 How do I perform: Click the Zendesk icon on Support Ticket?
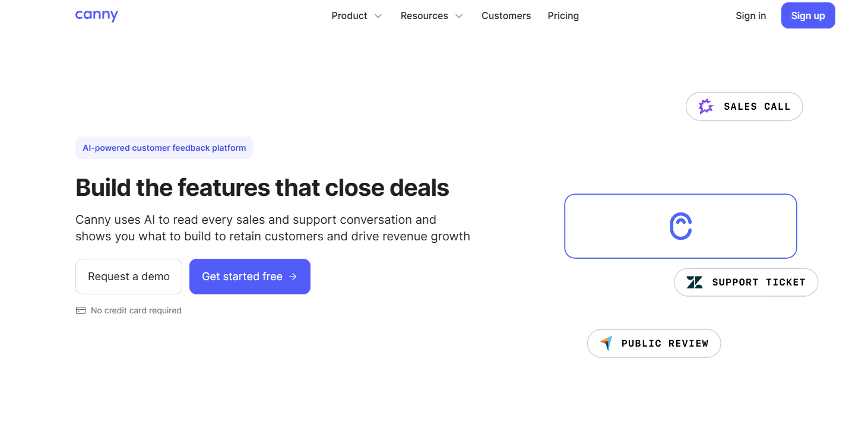pos(695,283)
